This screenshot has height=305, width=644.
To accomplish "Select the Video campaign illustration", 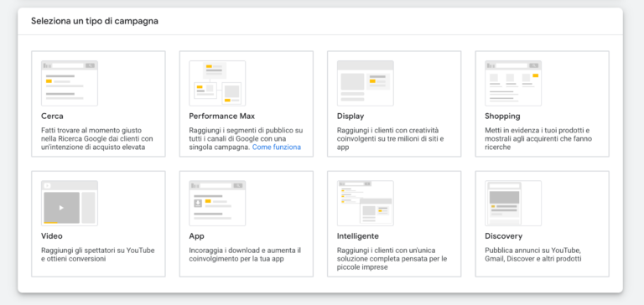I will coord(70,204).
